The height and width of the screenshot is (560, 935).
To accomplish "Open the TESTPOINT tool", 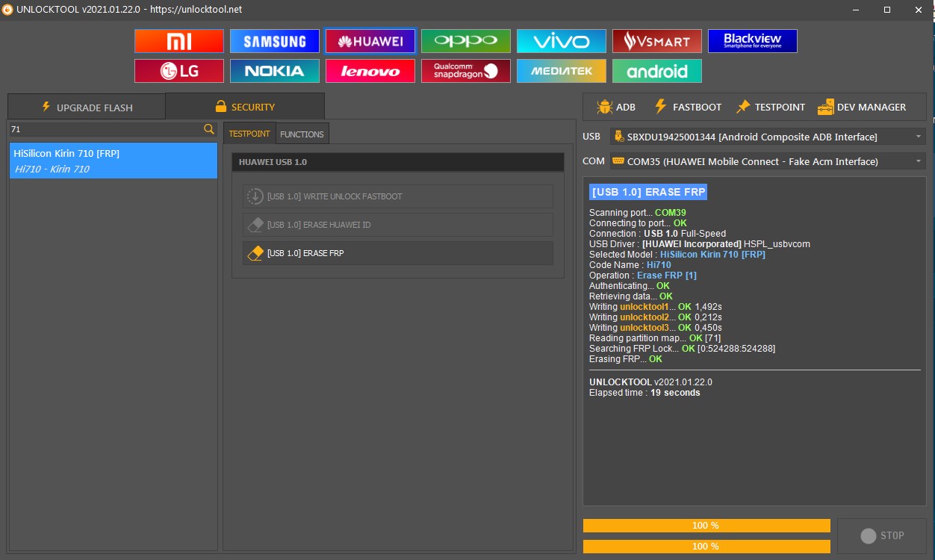I will [x=771, y=107].
